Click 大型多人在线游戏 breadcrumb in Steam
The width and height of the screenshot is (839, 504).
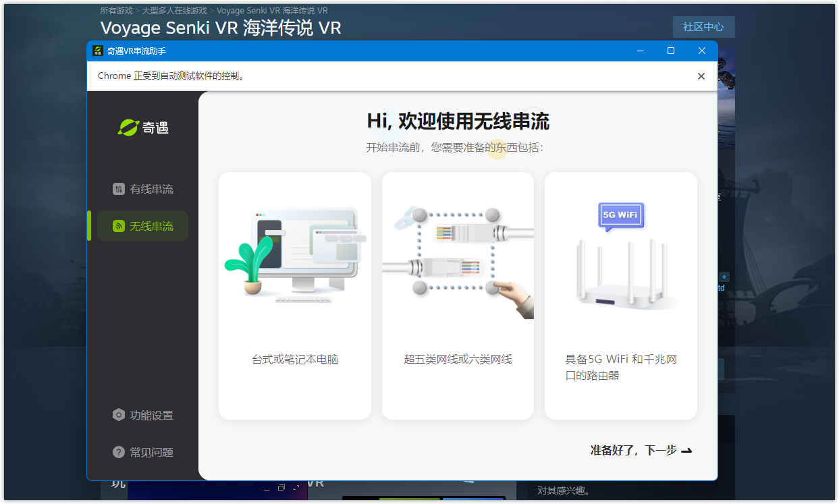[175, 11]
